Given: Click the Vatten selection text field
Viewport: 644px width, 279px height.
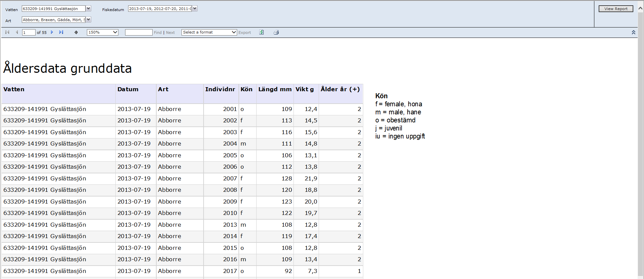Looking at the screenshot, I should tap(54, 9).
